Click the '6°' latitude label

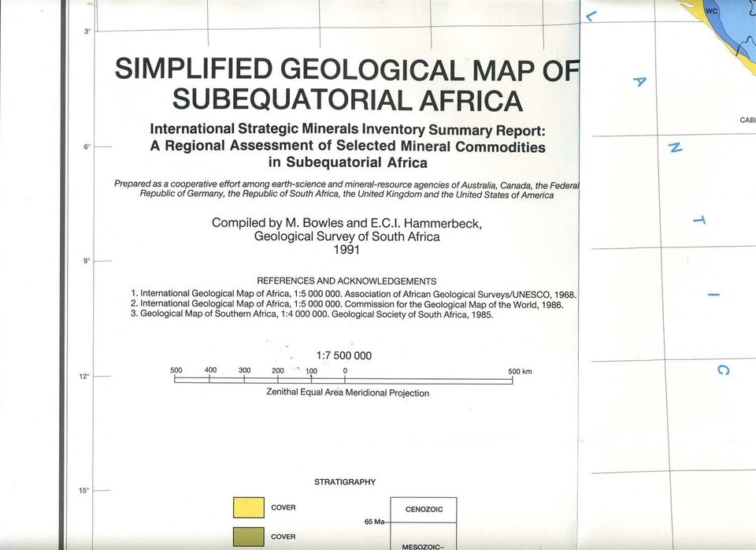click(x=87, y=147)
